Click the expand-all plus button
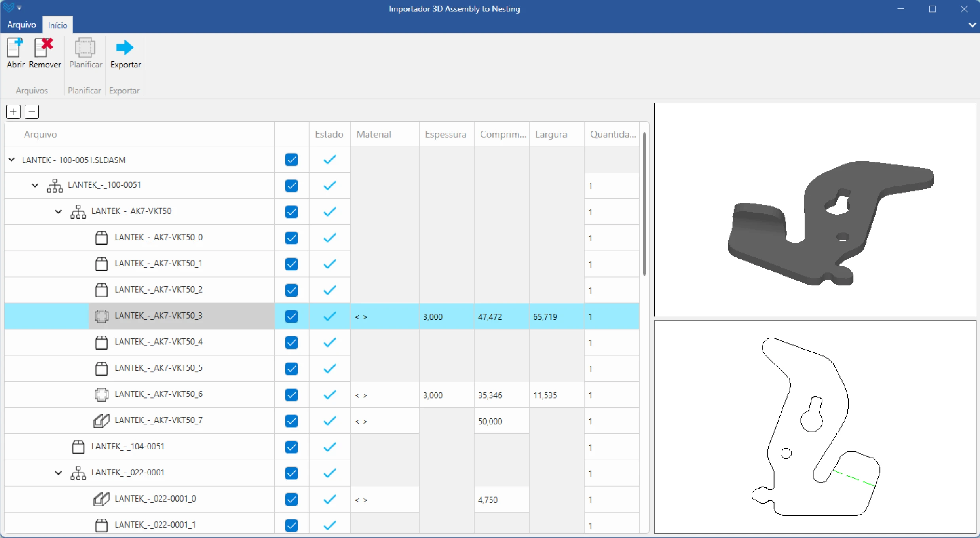The width and height of the screenshot is (980, 538). click(x=13, y=112)
